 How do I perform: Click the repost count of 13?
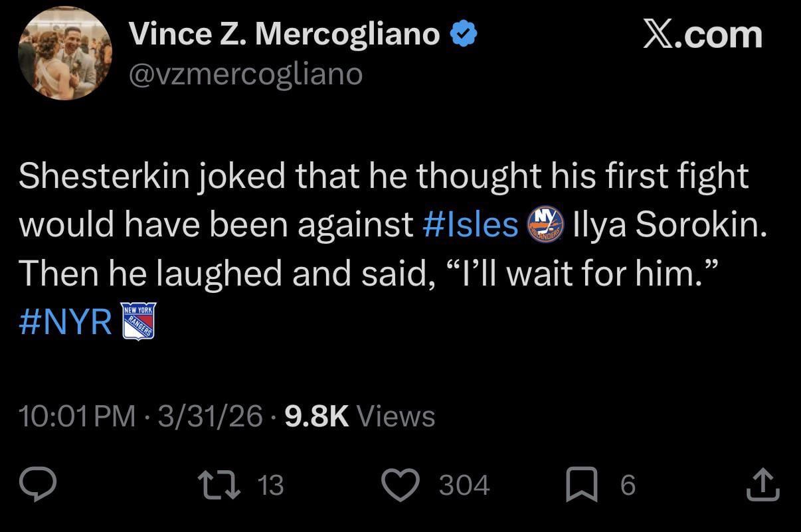pyautogui.click(x=270, y=486)
